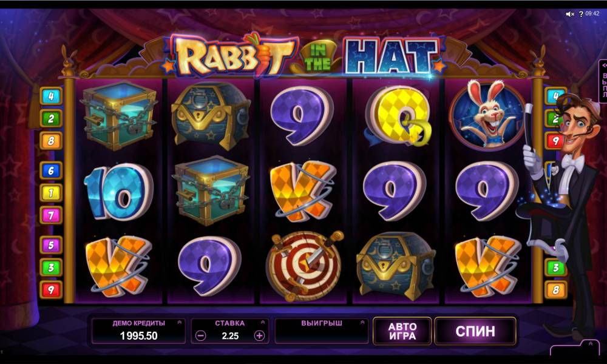Start the СПИН button
607x364 pixels.
click(475, 331)
